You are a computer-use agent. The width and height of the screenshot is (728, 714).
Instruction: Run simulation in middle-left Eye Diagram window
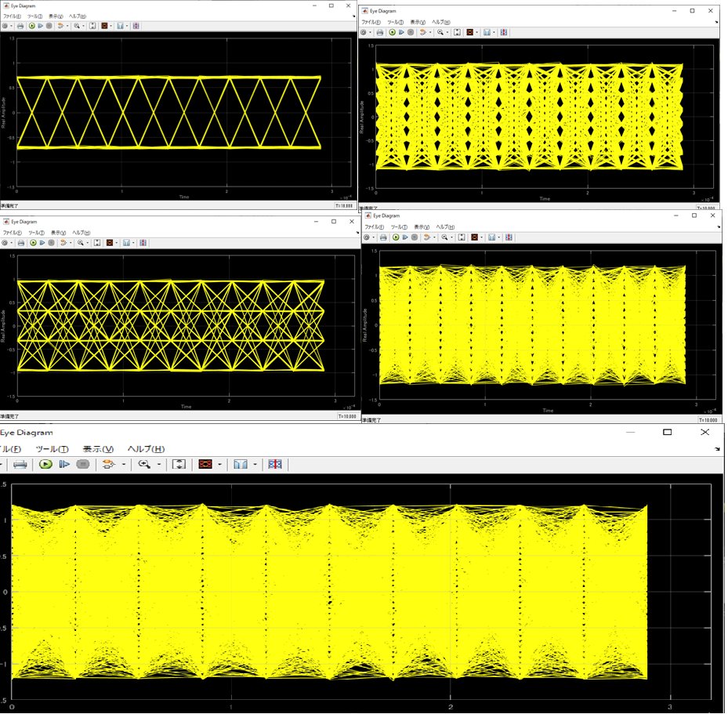pos(33,243)
